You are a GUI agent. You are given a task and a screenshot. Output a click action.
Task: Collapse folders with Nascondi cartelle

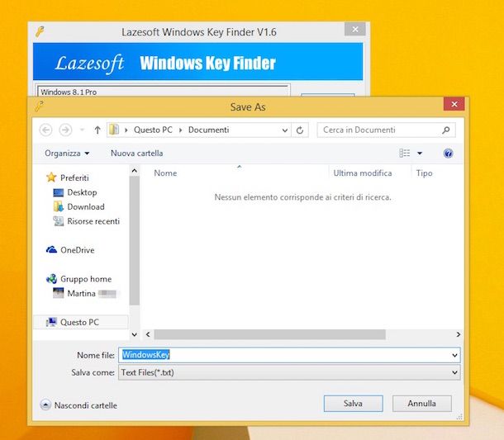pos(78,405)
